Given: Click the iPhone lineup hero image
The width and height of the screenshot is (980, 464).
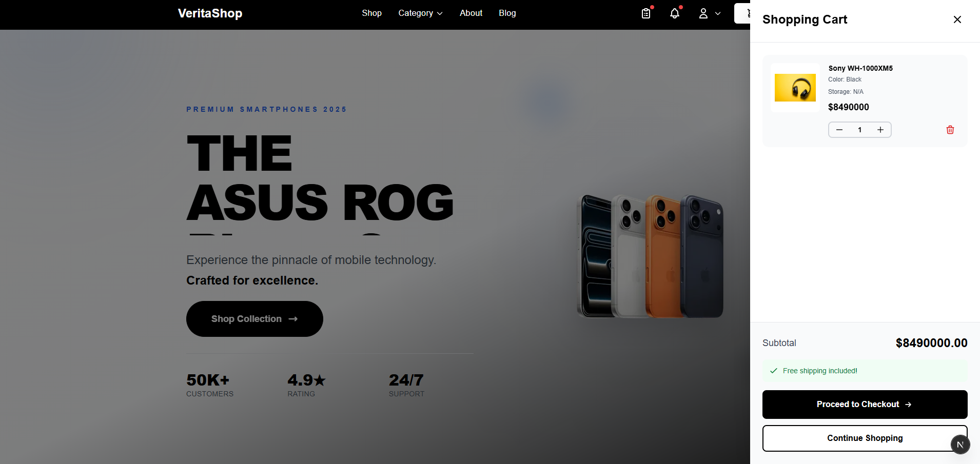Looking at the screenshot, I should (650, 255).
